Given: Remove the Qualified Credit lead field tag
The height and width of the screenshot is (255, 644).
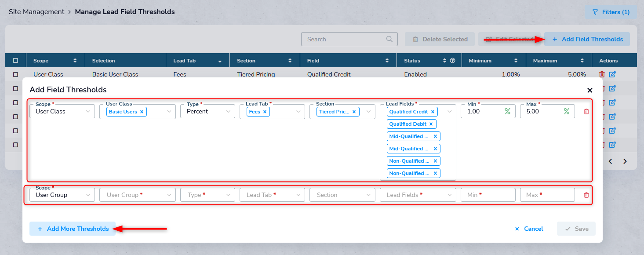Looking at the screenshot, I should pyautogui.click(x=433, y=112).
